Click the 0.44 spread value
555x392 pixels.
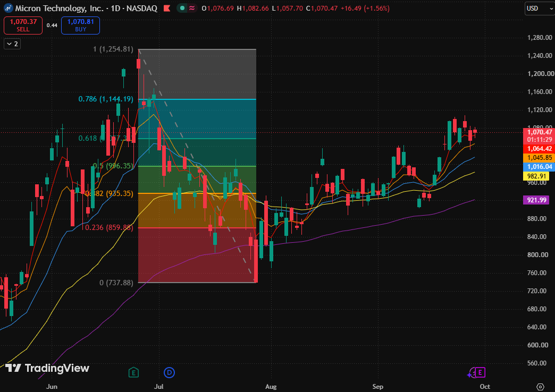[x=52, y=25]
